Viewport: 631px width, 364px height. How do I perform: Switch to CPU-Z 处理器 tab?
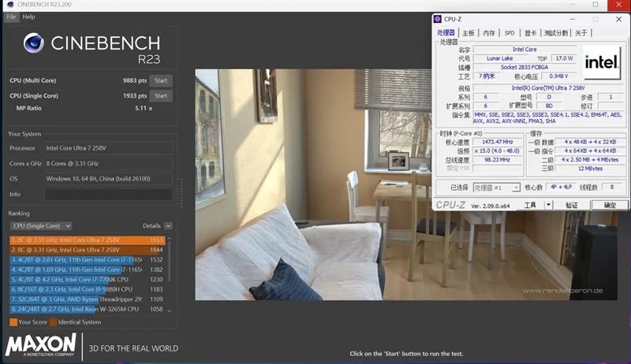pos(446,33)
